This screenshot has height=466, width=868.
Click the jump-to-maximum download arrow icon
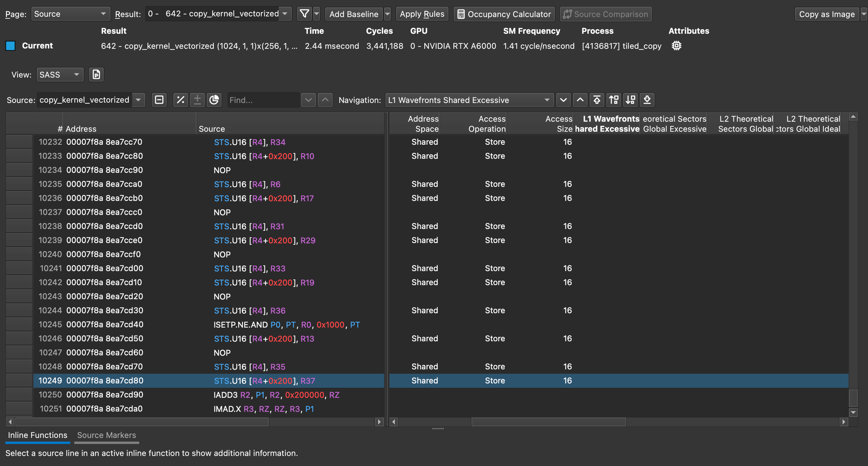(646, 100)
